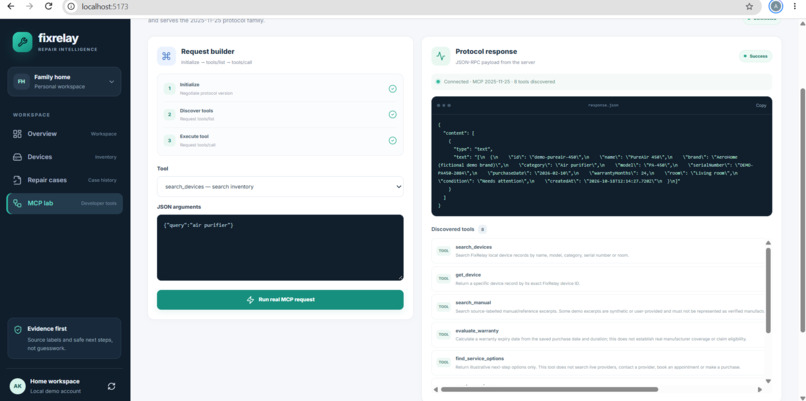Click the Execute tool step checkmark icon
Screen dimensions: 806x401
tap(393, 140)
